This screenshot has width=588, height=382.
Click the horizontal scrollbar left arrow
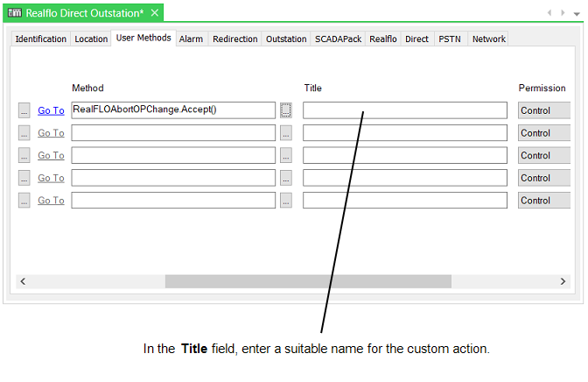(23, 281)
